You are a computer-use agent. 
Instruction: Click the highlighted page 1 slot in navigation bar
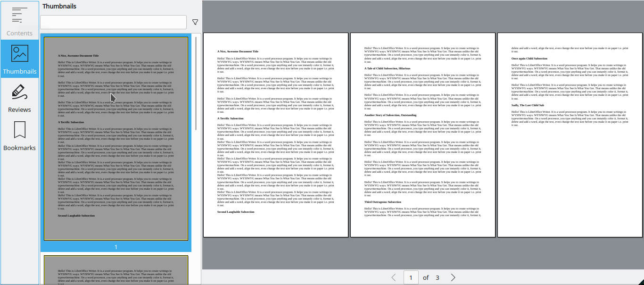point(411,277)
